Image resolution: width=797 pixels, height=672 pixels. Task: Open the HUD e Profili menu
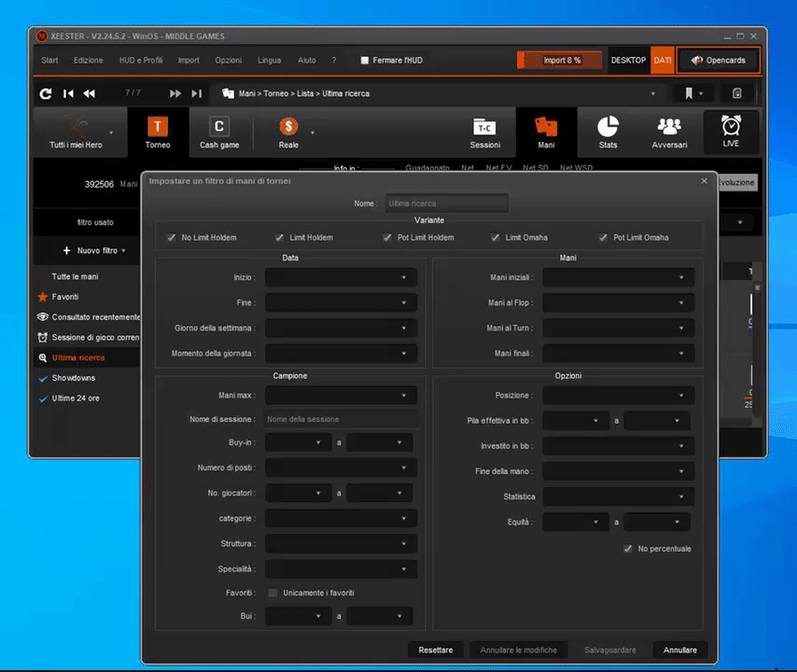(141, 60)
